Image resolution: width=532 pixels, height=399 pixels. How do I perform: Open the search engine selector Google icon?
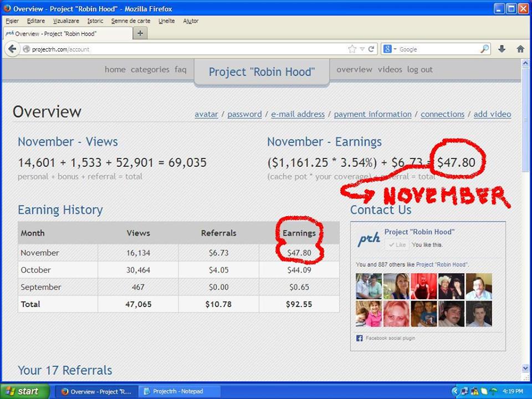(x=387, y=49)
